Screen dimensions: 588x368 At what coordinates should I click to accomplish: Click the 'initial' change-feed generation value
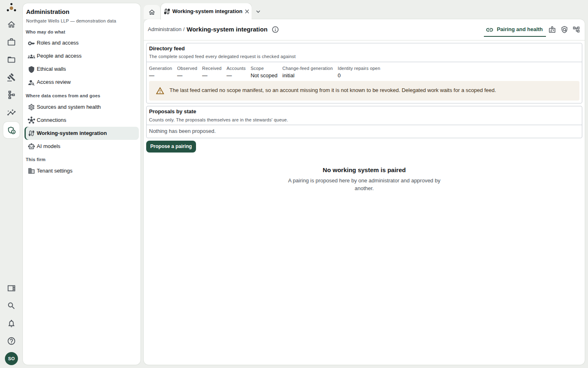(x=288, y=76)
